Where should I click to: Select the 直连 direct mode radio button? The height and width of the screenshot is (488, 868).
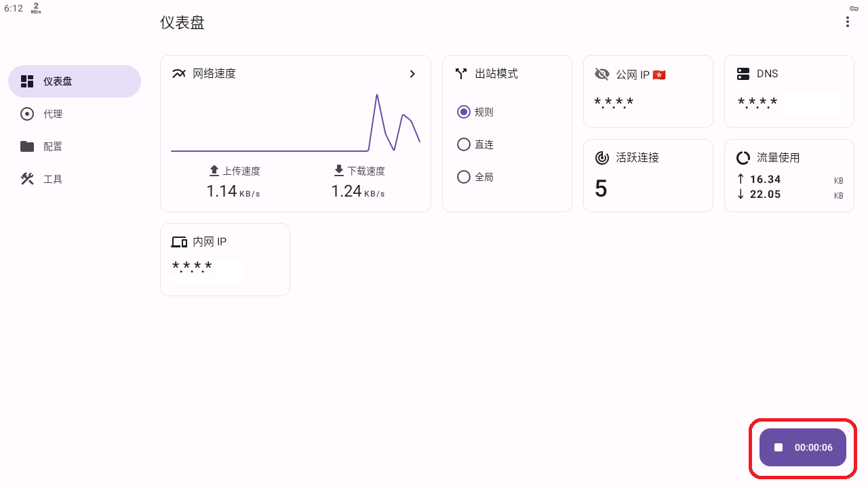click(x=464, y=144)
